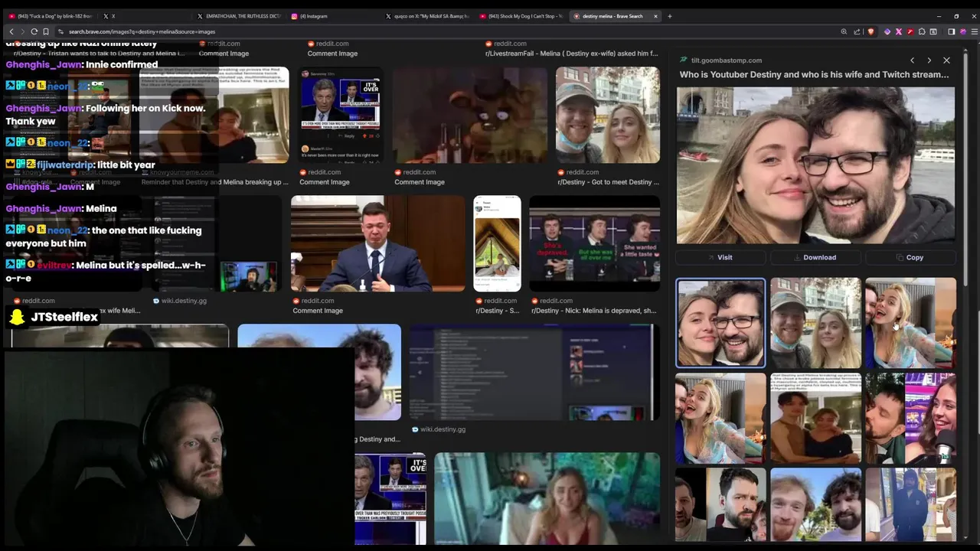The height and width of the screenshot is (551, 980).
Task: Open the 'r/Destiny - Got to meet Destiny' image result
Action: 608,115
